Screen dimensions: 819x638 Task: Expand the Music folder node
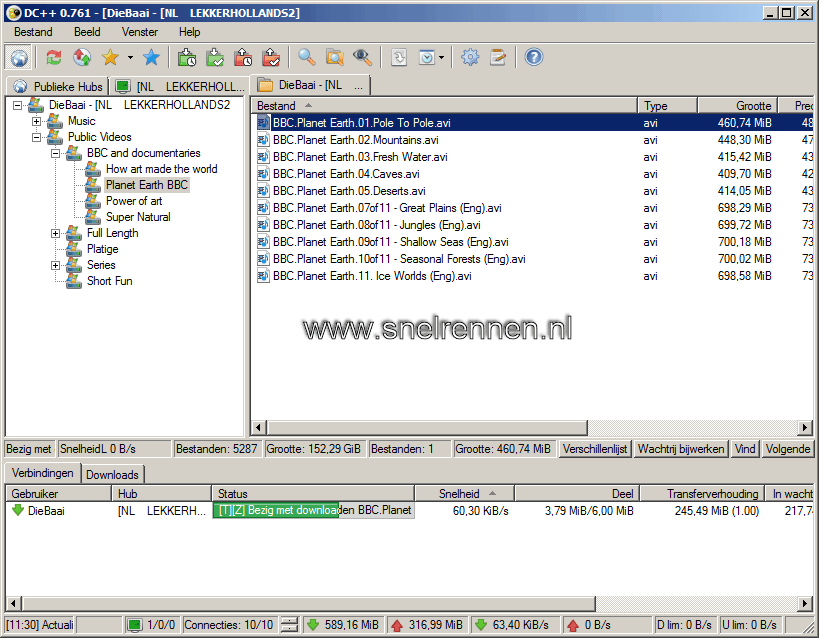[37, 121]
